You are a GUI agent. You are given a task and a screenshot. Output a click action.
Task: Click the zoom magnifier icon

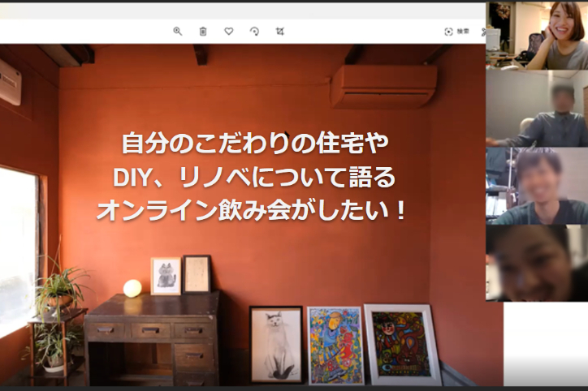pyautogui.click(x=177, y=32)
